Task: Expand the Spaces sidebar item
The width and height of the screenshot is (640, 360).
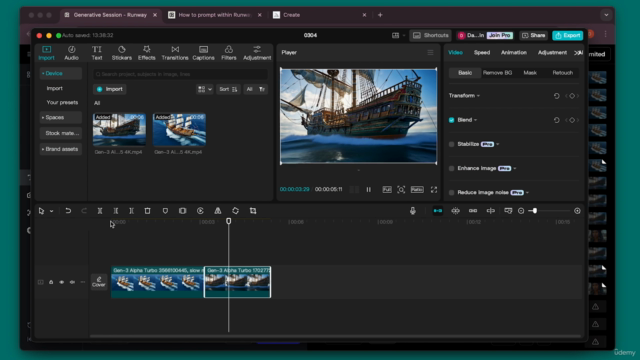Action: point(60,118)
